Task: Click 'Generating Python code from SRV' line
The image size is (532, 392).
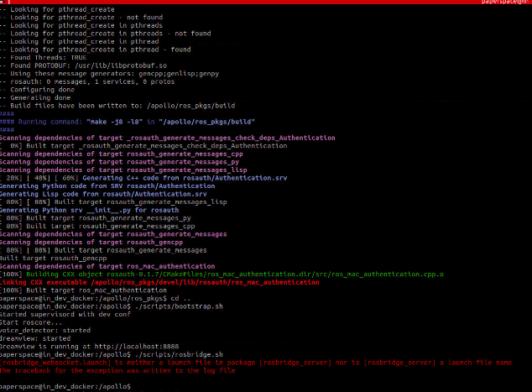Action: tap(107, 186)
